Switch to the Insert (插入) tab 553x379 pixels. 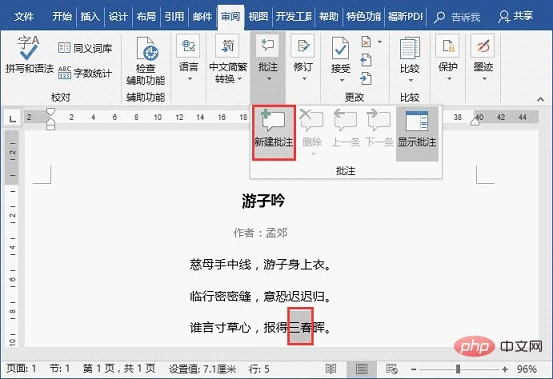90,16
